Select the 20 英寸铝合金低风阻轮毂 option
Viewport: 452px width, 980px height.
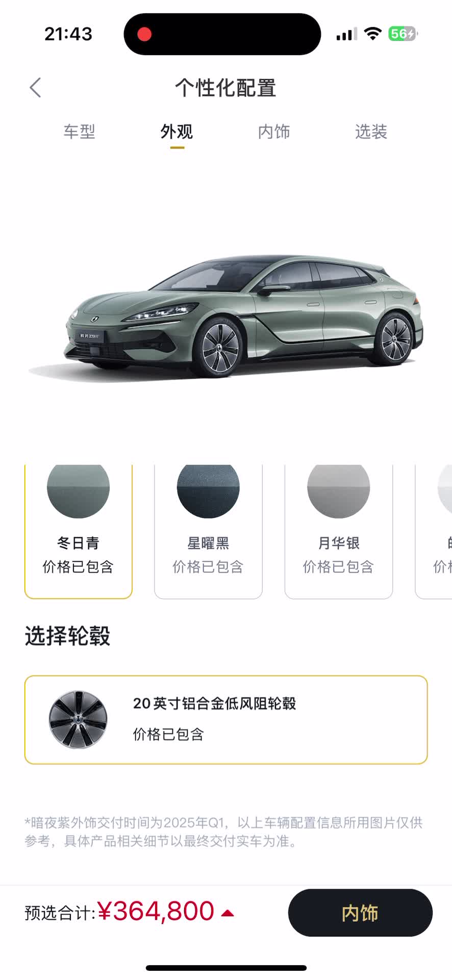pyautogui.click(x=226, y=720)
